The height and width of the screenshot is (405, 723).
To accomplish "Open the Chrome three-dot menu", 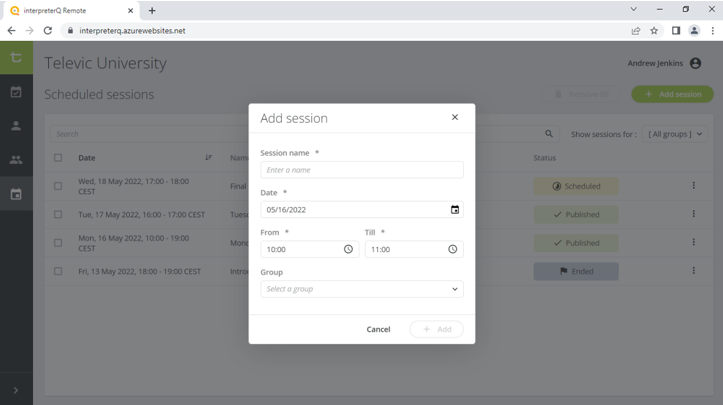I will point(712,30).
